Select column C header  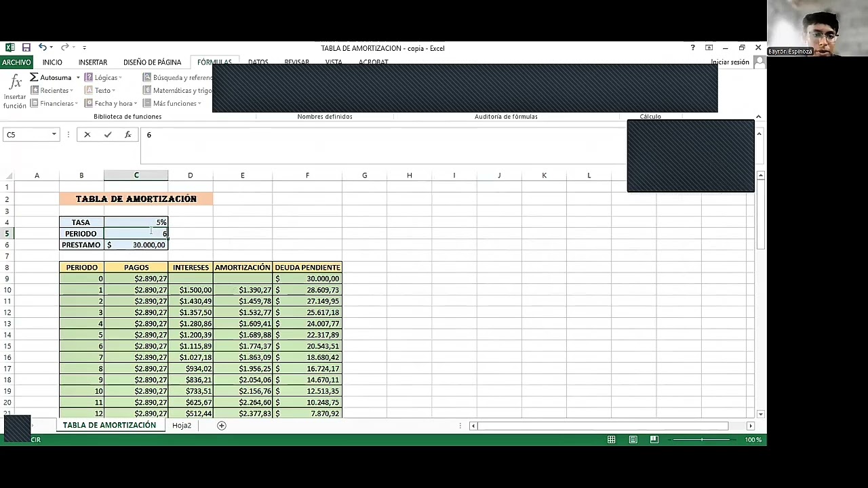[136, 176]
